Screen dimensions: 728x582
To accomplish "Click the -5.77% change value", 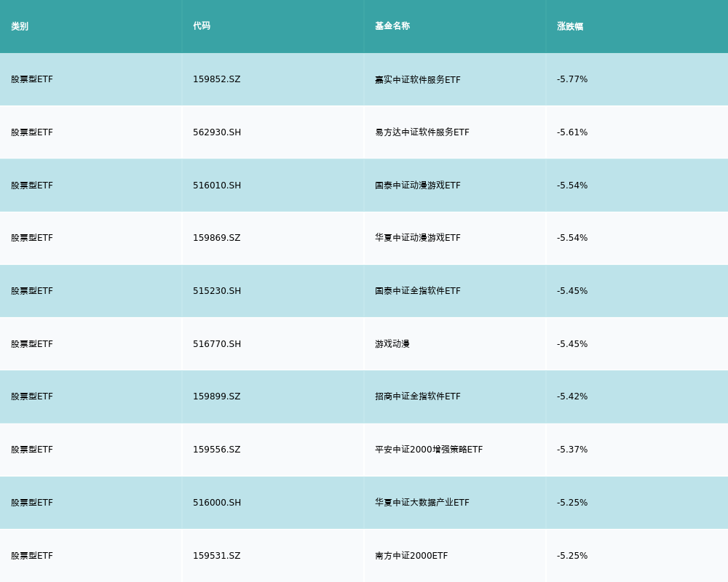I will coord(572,79).
